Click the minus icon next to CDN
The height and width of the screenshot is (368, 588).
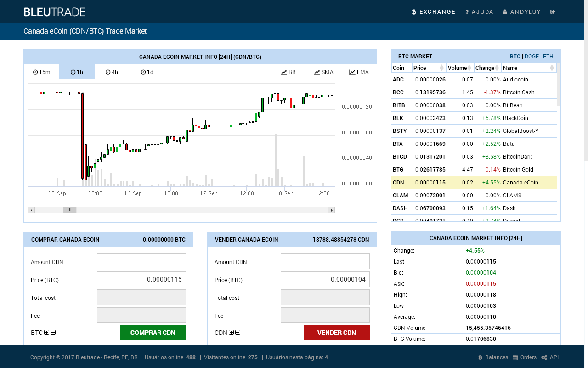(x=237, y=333)
